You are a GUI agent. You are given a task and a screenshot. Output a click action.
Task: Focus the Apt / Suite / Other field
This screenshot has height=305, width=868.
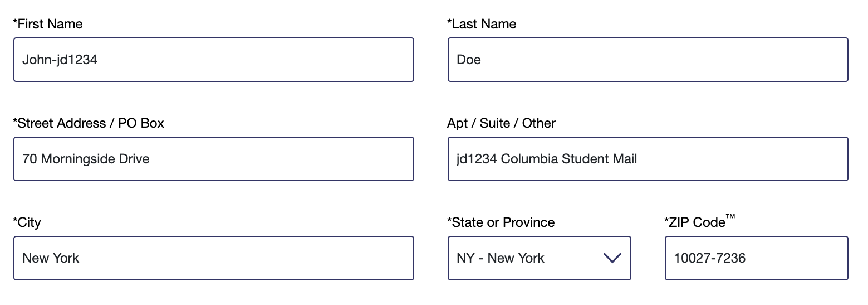[x=648, y=159]
